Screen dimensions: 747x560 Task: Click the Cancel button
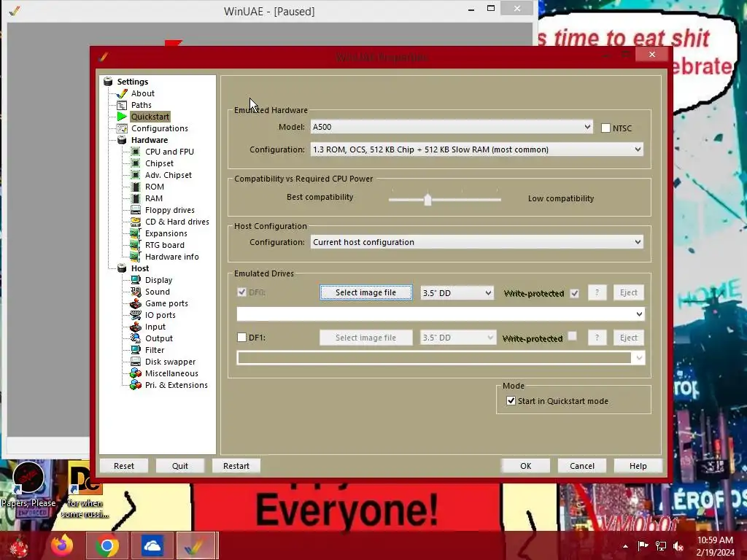click(x=582, y=466)
